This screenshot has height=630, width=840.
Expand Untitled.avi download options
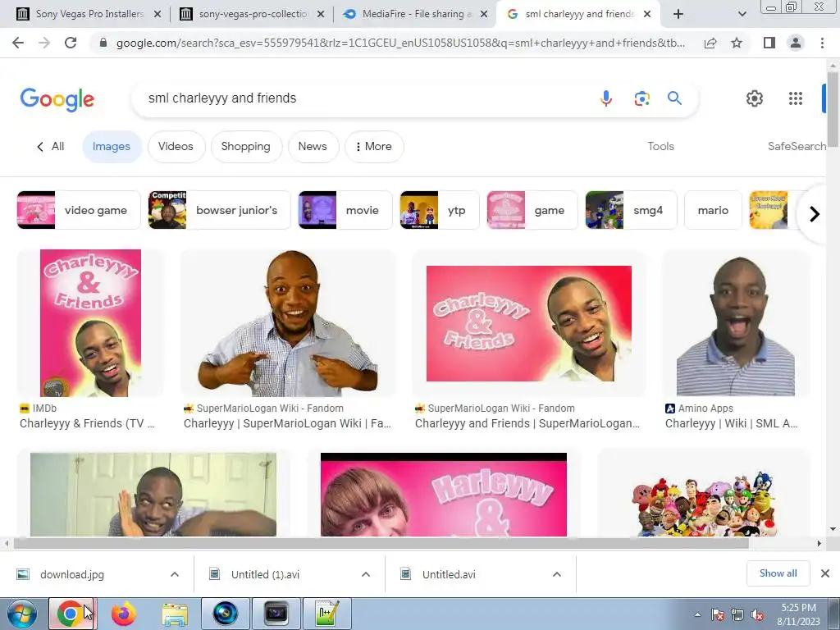click(x=557, y=574)
